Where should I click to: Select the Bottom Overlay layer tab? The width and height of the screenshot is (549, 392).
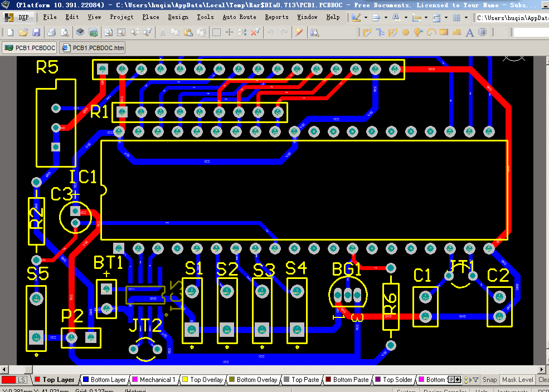253,380
